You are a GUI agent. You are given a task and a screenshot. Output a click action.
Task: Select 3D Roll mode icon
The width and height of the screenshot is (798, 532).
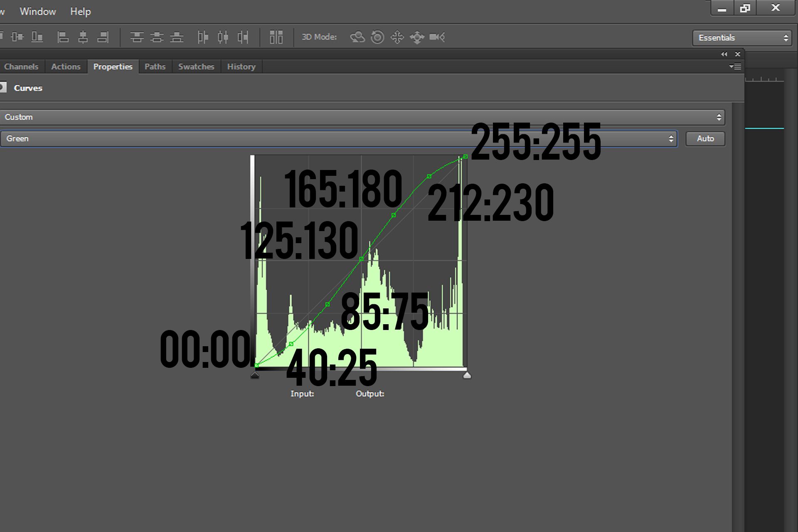377,37
